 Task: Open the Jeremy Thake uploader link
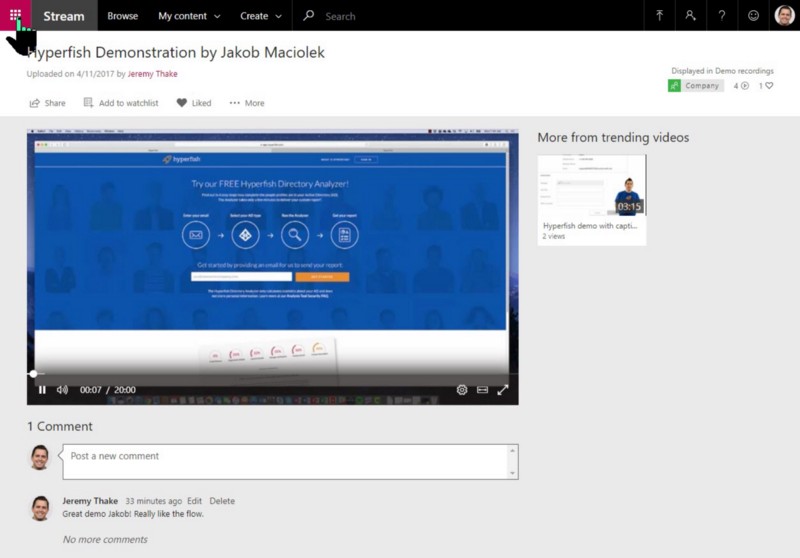coord(153,74)
